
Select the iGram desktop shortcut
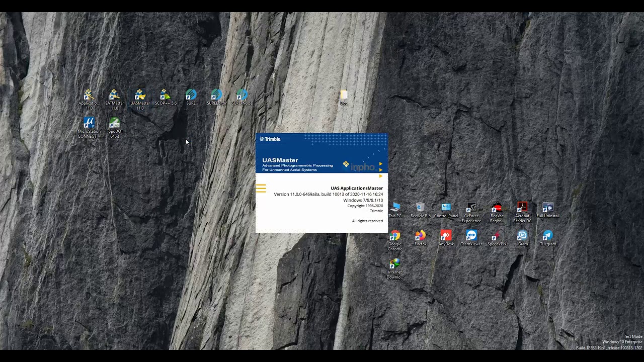(522, 238)
